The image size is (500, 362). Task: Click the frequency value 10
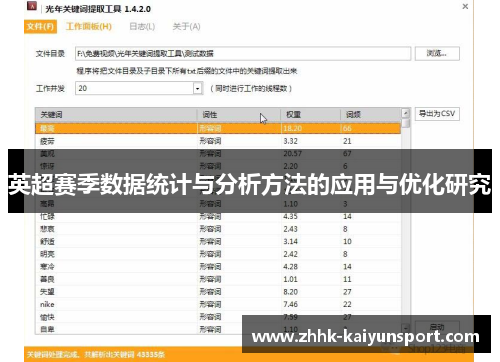347,242
